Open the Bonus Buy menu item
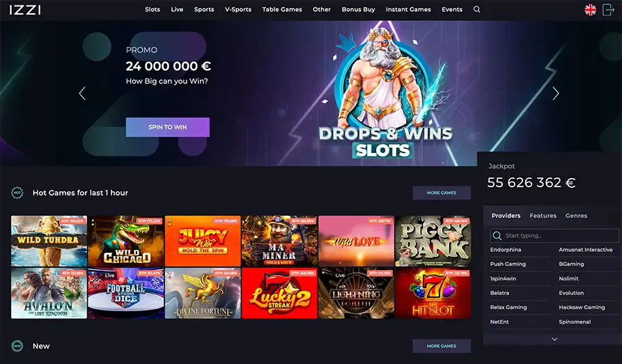Screen dimensions: 622x364 (x=358, y=10)
